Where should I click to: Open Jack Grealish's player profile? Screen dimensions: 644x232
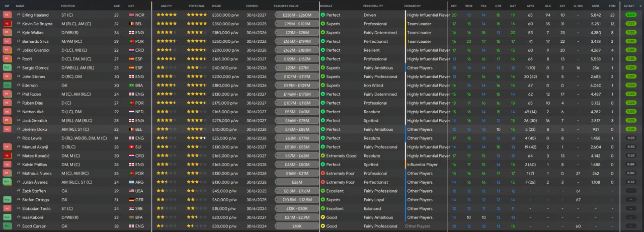(34, 120)
